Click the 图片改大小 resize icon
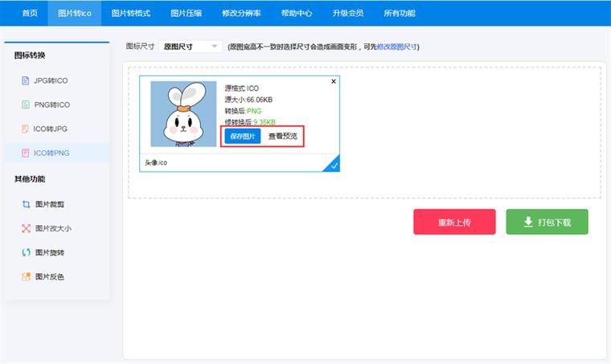The height and width of the screenshot is (364, 611). coord(26,228)
